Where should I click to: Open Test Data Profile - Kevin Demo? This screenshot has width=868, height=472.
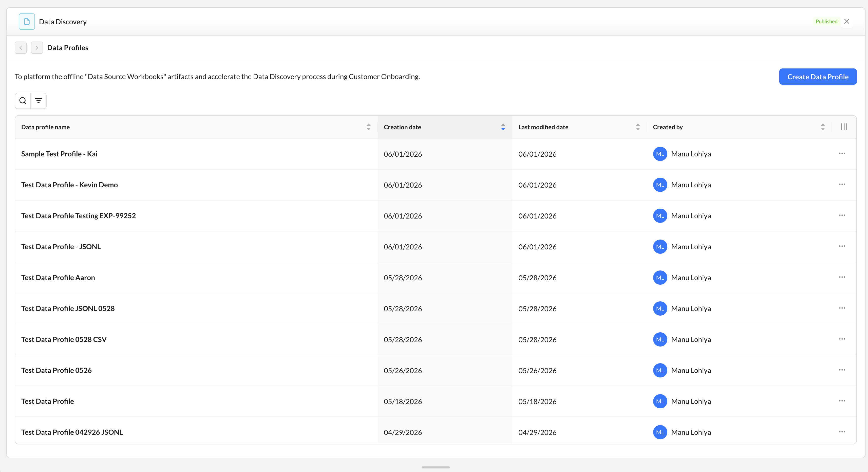click(x=69, y=185)
